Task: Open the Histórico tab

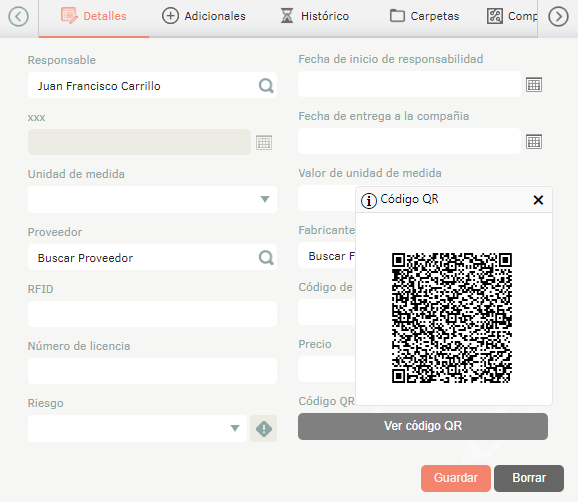Action: [314, 16]
